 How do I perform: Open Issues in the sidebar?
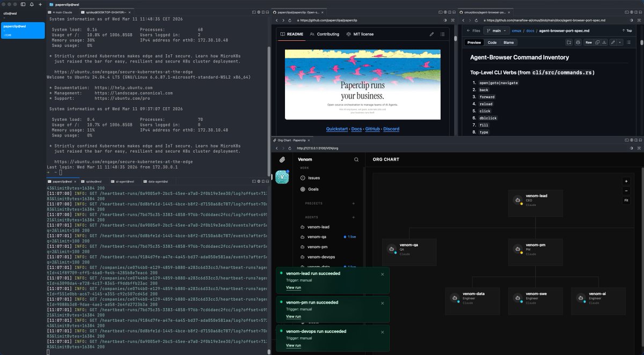point(328,178)
